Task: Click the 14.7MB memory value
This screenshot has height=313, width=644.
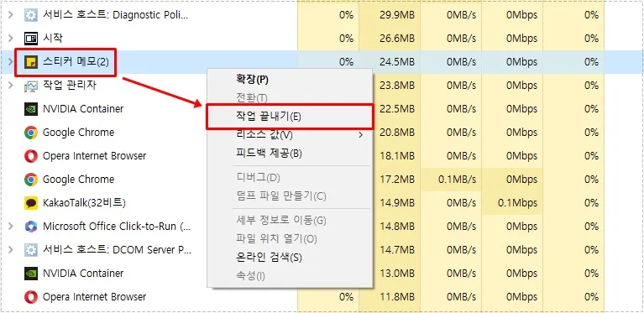Action: (398, 249)
